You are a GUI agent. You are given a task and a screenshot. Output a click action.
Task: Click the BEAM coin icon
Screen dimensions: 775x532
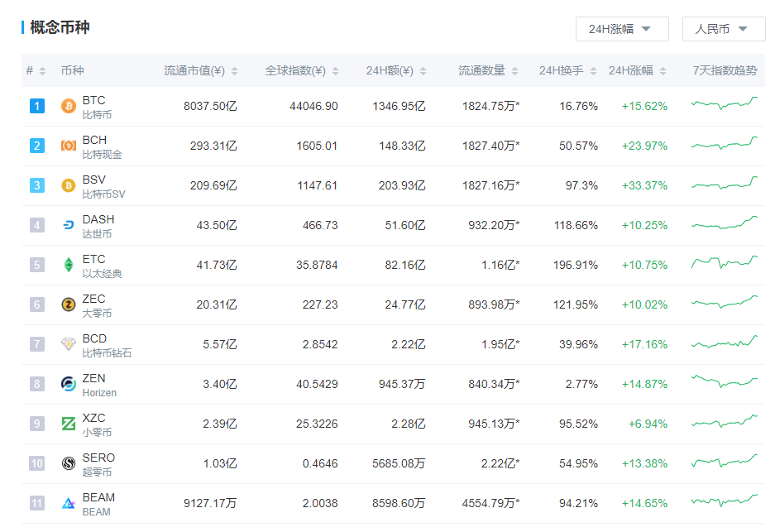[x=68, y=503]
